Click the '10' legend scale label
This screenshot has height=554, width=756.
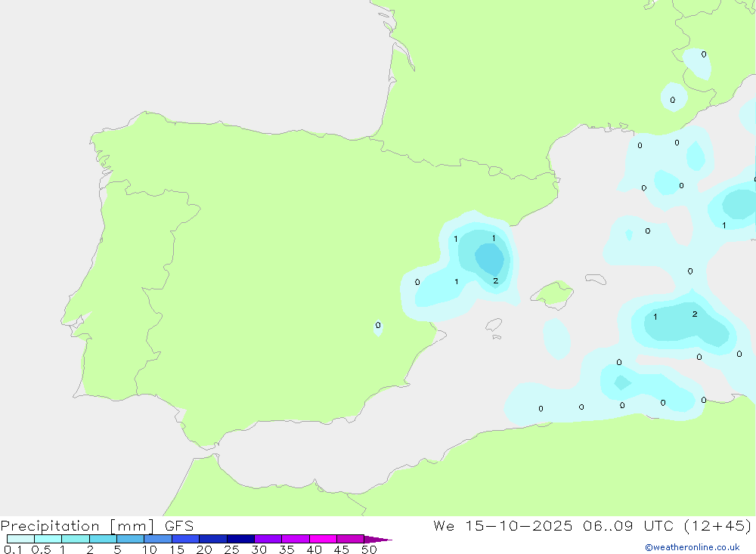click(150, 549)
